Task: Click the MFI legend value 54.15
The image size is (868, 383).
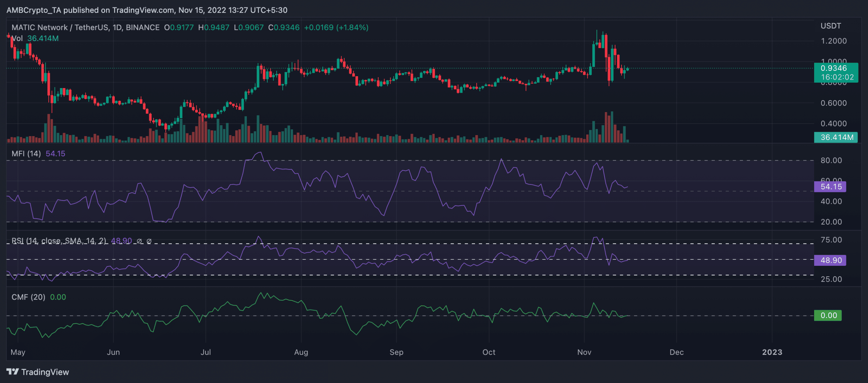Action: click(56, 154)
